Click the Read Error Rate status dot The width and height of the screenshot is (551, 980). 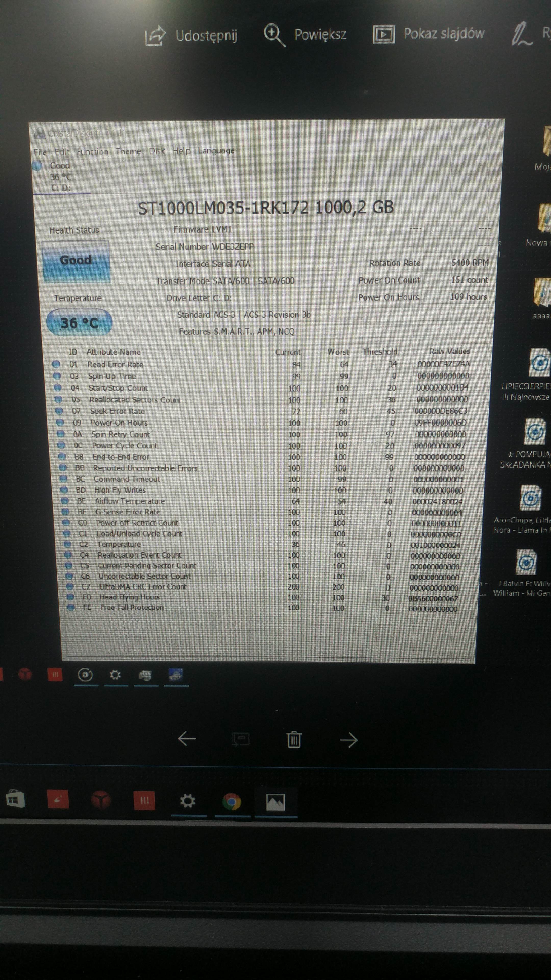[56, 364]
